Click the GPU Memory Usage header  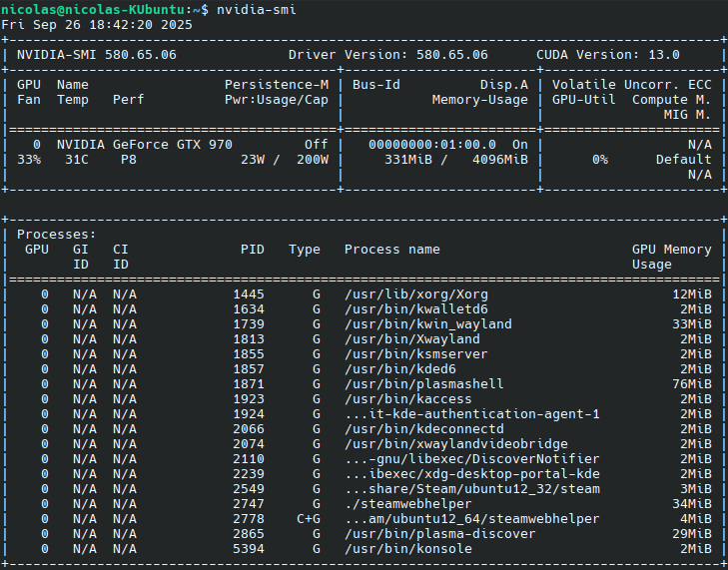click(671, 257)
